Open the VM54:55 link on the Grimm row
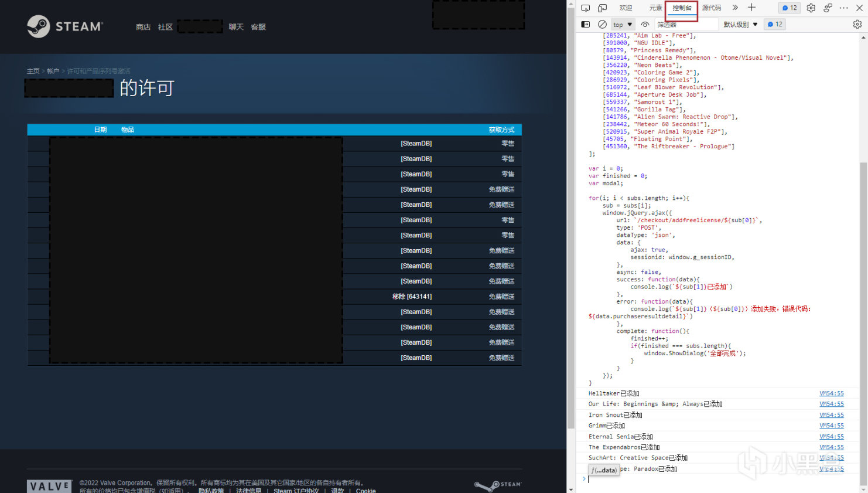868x493 pixels. coord(832,426)
